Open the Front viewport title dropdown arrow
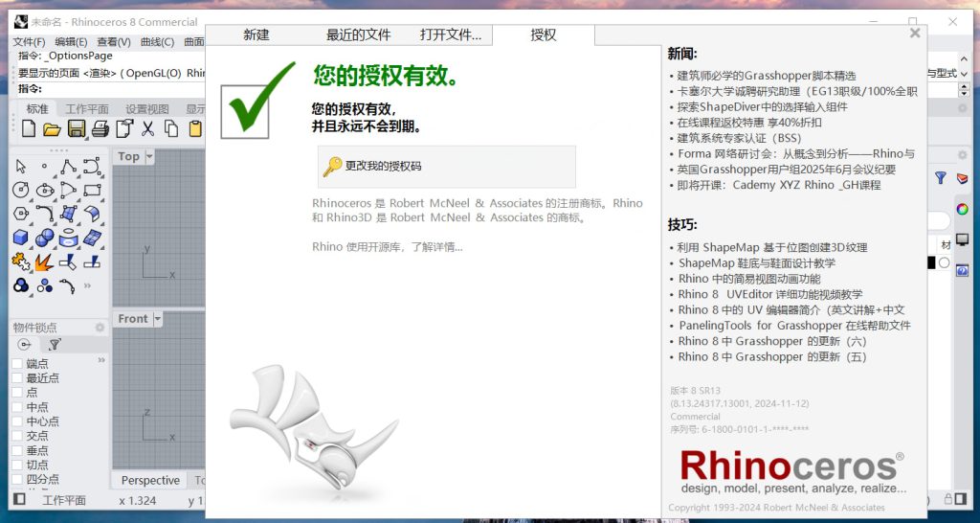The height and width of the screenshot is (523, 980). (158, 318)
